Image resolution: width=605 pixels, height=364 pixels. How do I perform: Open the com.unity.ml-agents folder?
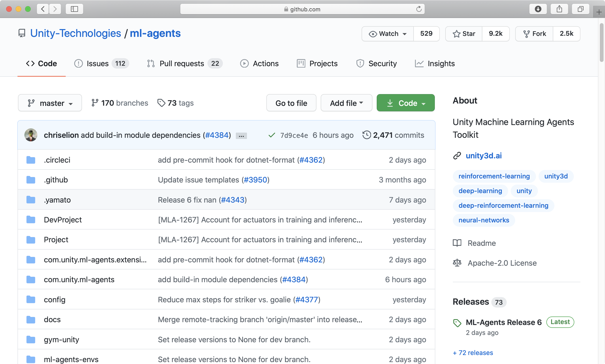pyautogui.click(x=79, y=280)
